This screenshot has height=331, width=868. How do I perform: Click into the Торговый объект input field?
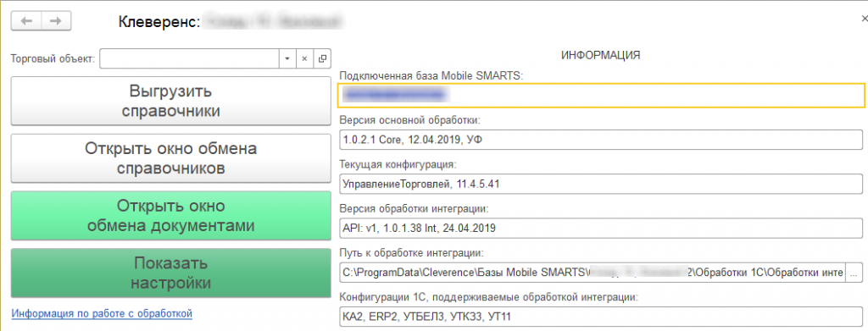[x=190, y=58]
